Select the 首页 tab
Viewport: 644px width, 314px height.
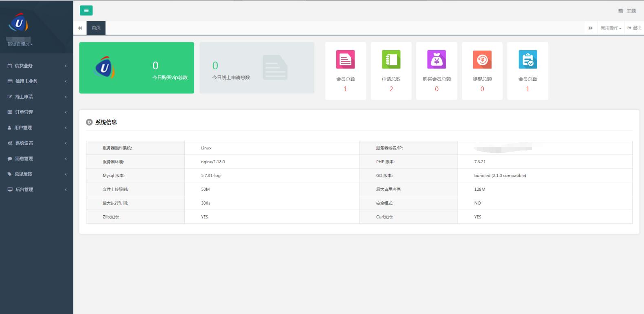(96, 28)
